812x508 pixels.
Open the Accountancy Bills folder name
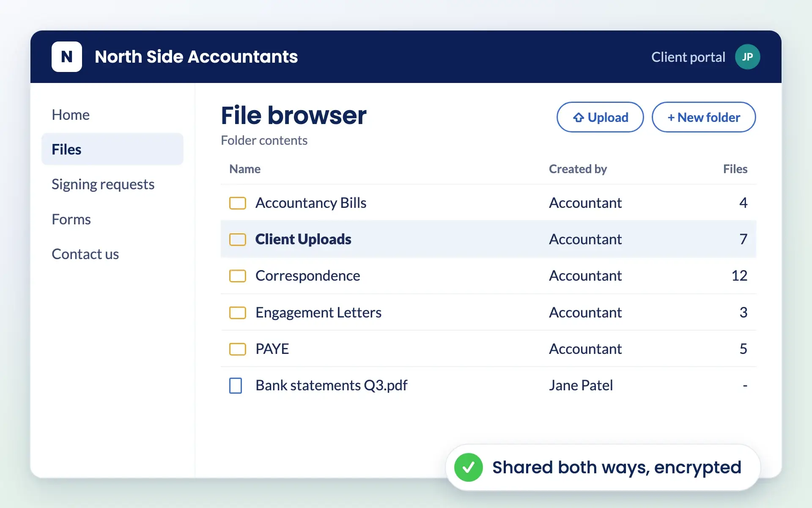click(x=311, y=203)
